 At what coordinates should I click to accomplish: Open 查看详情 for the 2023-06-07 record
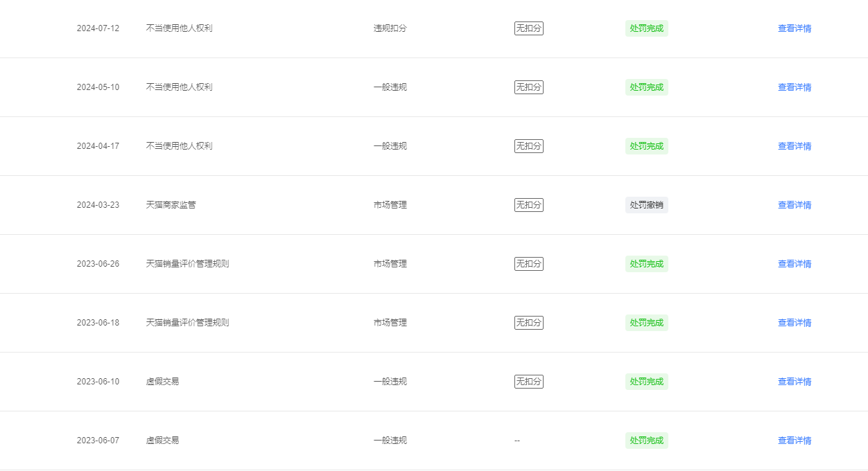[x=795, y=441]
